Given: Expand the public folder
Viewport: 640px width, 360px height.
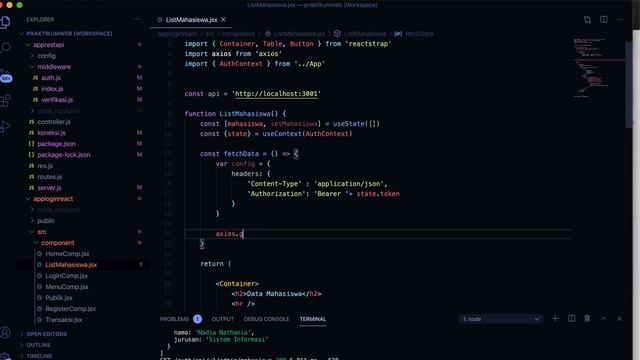Looking at the screenshot, I should (46, 221).
